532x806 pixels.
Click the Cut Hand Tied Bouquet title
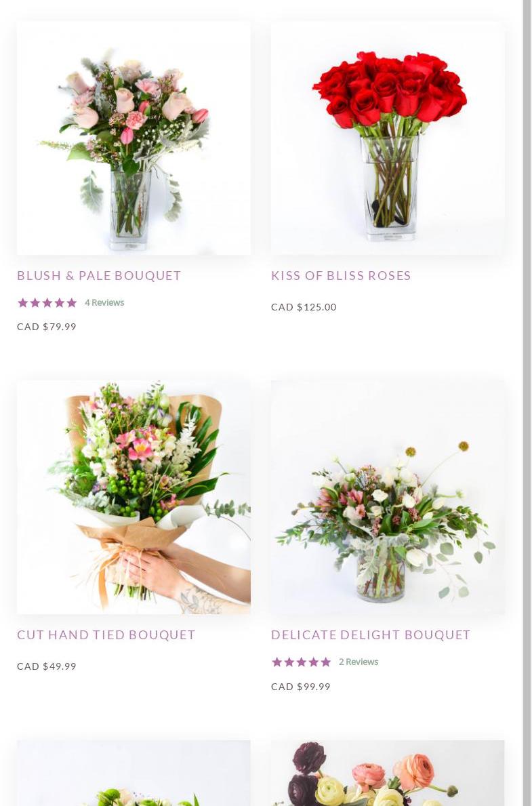coord(106,634)
